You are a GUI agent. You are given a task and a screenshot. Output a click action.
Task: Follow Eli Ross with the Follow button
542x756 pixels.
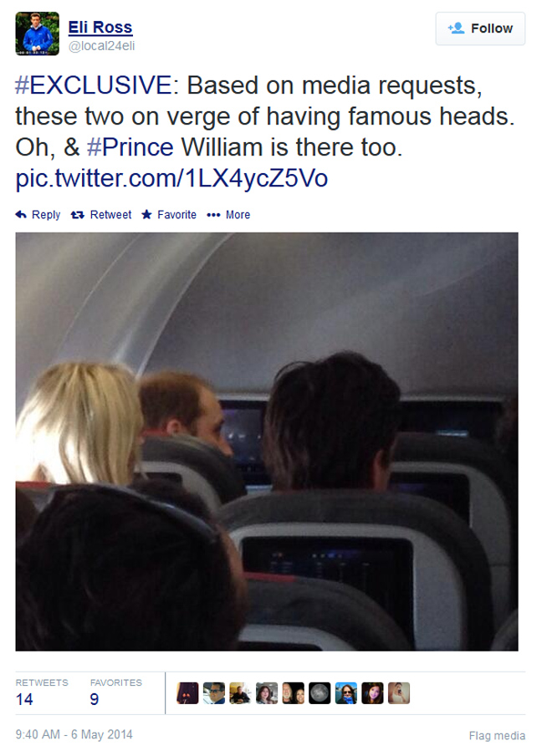[x=480, y=28]
